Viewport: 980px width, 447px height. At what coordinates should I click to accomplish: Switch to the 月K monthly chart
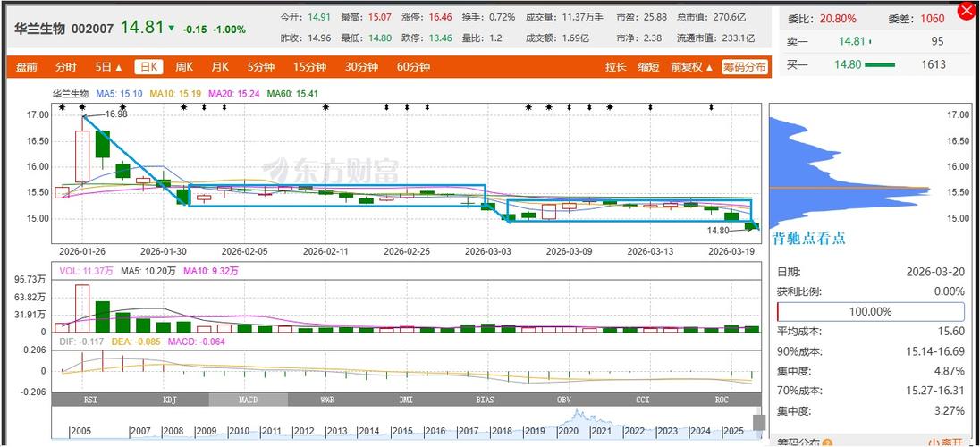click(x=219, y=67)
